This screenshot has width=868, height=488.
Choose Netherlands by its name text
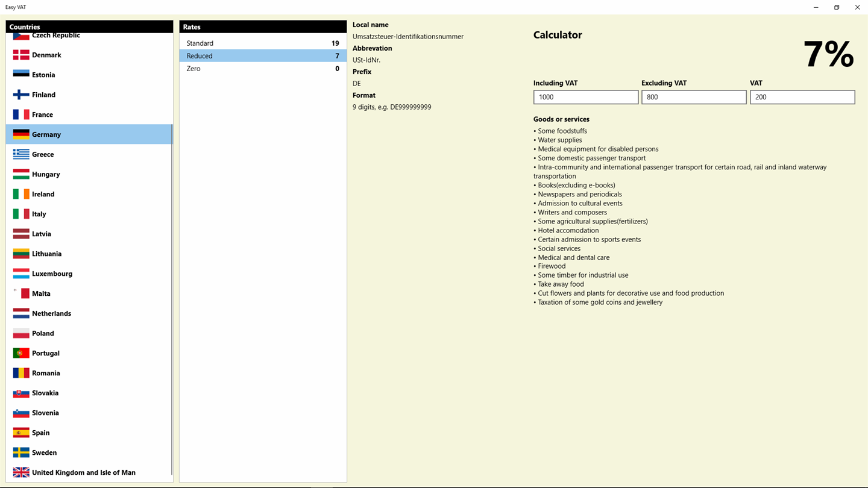pos(51,313)
